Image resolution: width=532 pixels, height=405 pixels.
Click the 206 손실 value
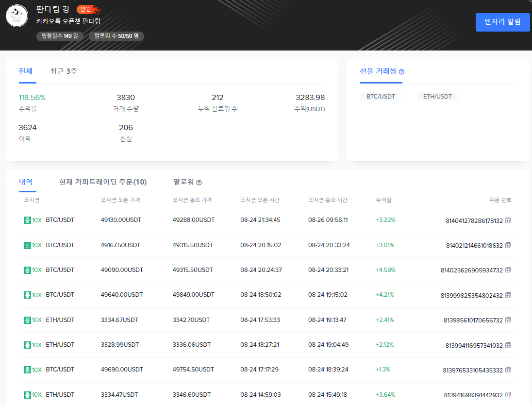[x=126, y=128]
